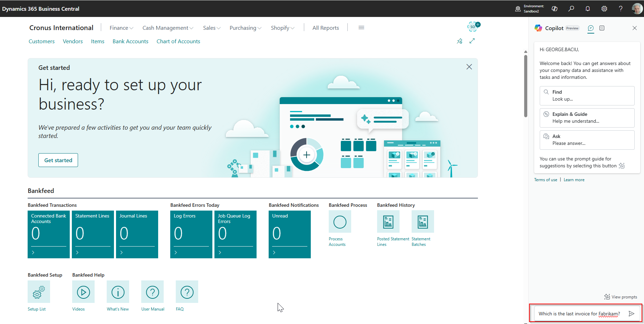
Task: Open the What's New info icon
Action: [x=118, y=292]
